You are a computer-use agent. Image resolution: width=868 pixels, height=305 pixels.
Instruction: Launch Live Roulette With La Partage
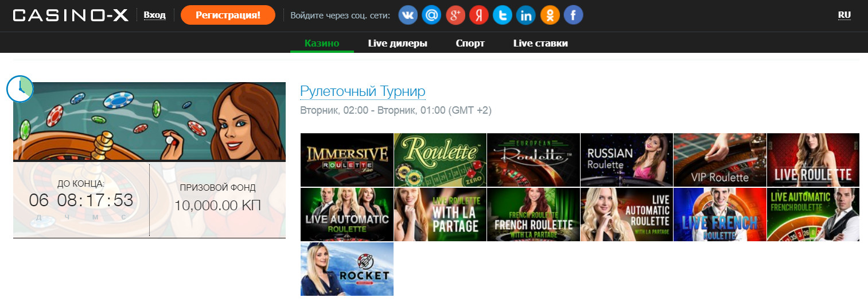pyautogui.click(x=440, y=214)
